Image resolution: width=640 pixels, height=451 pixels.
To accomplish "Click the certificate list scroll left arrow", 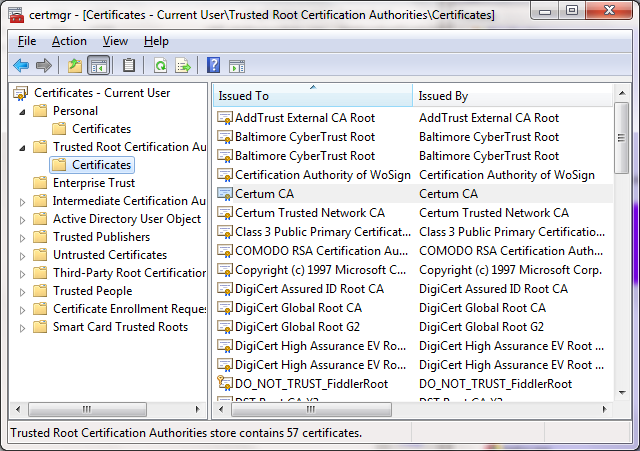I will tap(221, 409).
